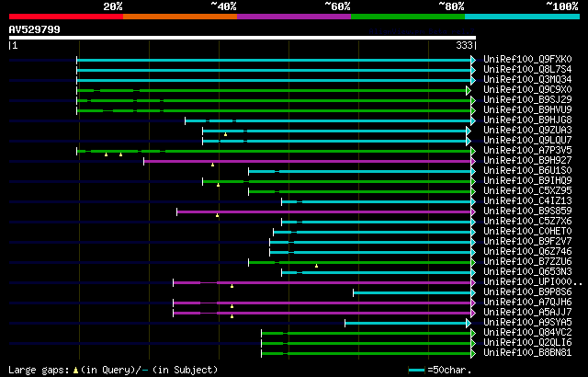
Task: Click the green alignment bar for C5XZ95
Action: point(360,191)
